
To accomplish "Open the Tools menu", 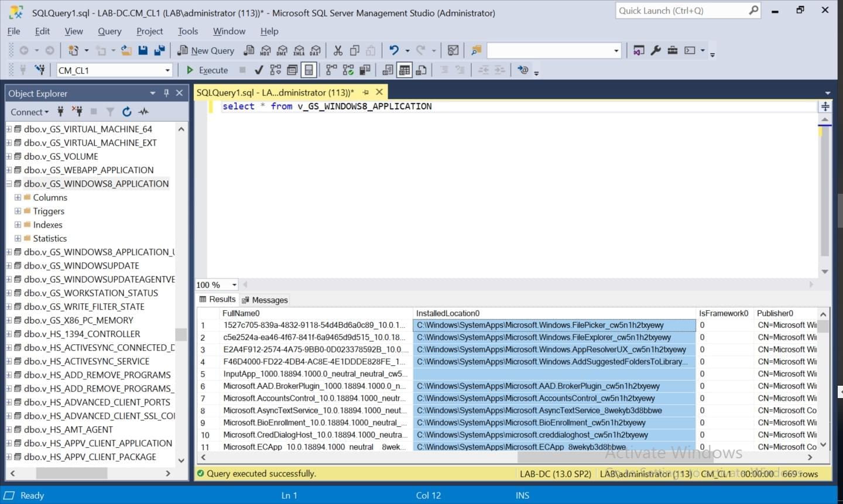I will [x=188, y=31].
